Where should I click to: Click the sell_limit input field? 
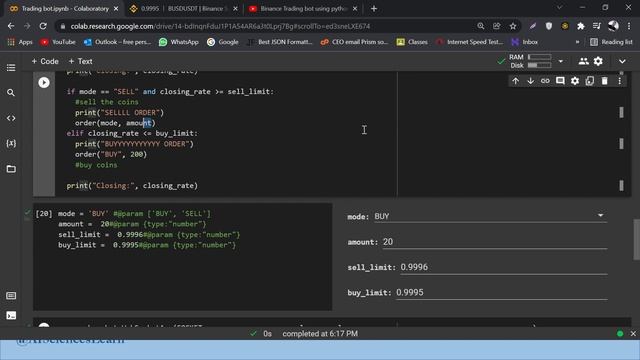(504, 267)
